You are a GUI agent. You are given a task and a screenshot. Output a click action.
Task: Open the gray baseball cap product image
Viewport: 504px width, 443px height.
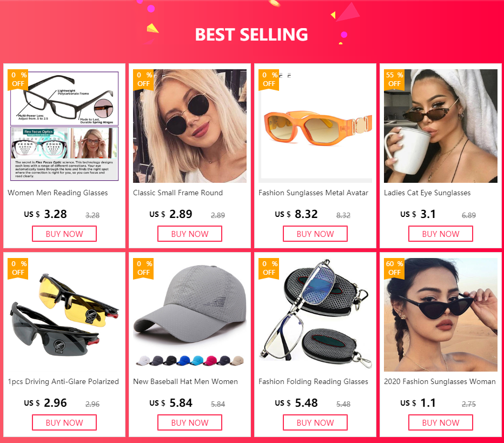click(x=190, y=315)
